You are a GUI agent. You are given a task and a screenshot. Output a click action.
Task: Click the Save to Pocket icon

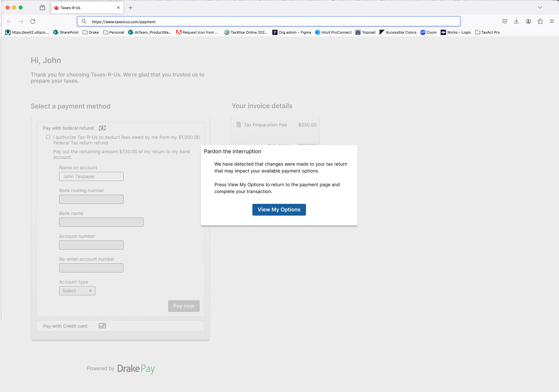[505, 22]
